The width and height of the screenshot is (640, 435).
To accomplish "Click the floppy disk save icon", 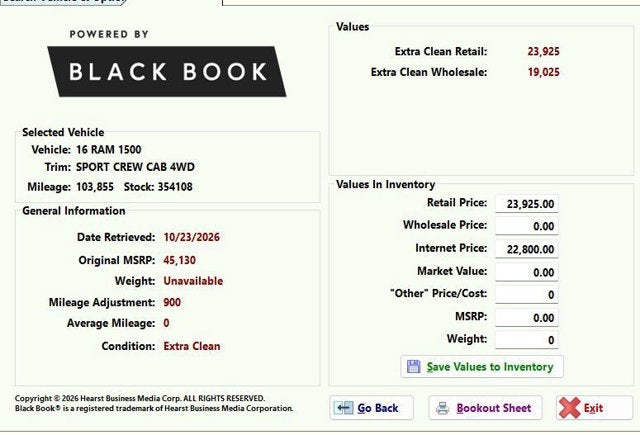I will pos(413,366).
